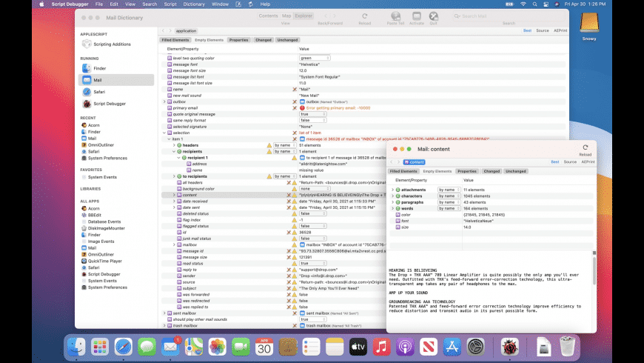Collapse the selection row
The width and height of the screenshot is (644, 363).
pyautogui.click(x=164, y=133)
